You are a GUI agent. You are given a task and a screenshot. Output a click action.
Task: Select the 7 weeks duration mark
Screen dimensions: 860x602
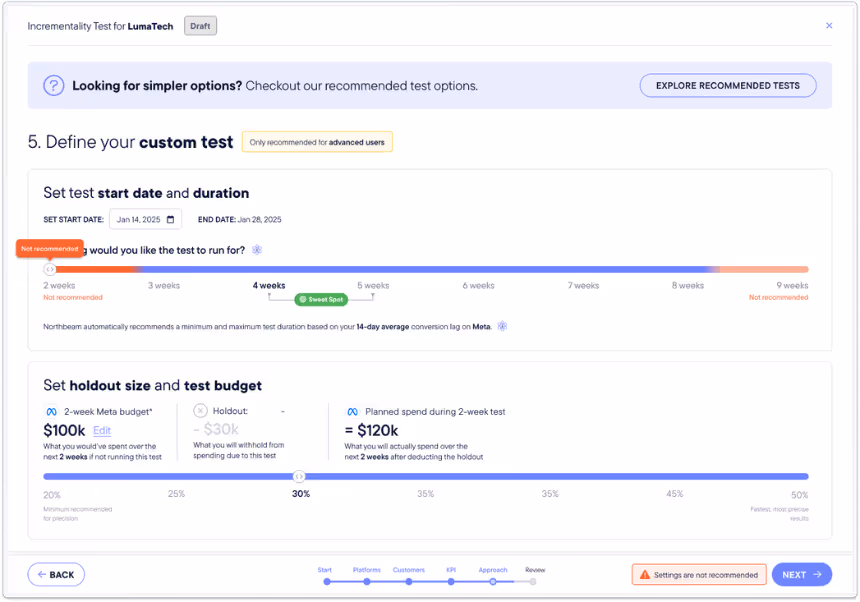pos(583,286)
